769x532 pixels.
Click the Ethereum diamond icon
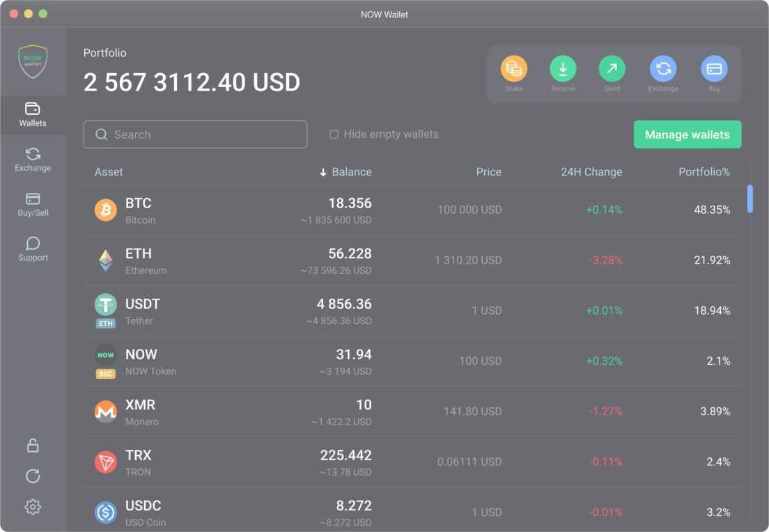pyautogui.click(x=105, y=260)
